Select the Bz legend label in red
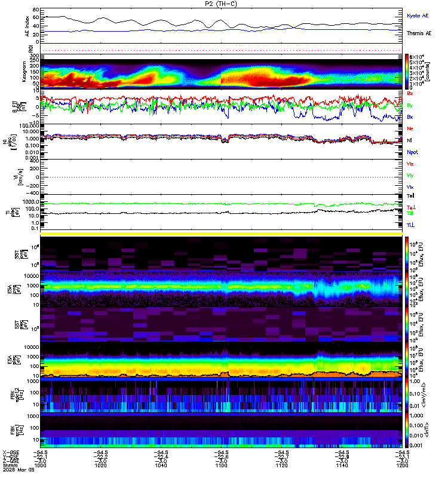 (410, 93)
